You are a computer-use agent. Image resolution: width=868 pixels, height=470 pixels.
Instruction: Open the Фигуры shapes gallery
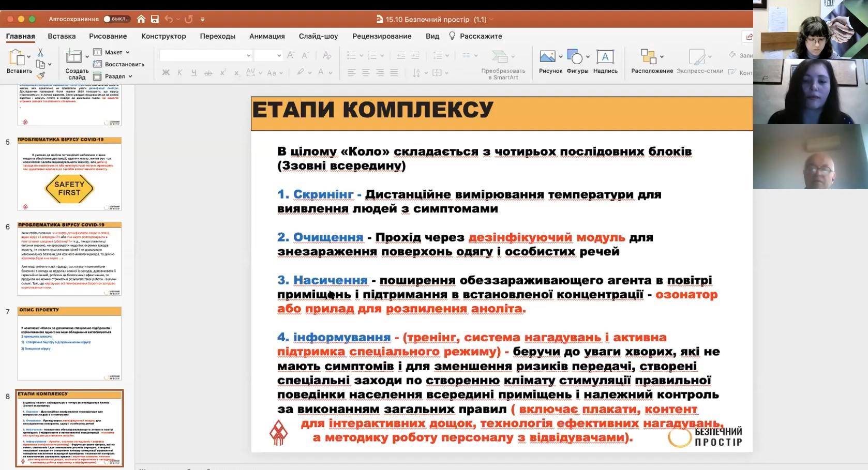(577, 62)
